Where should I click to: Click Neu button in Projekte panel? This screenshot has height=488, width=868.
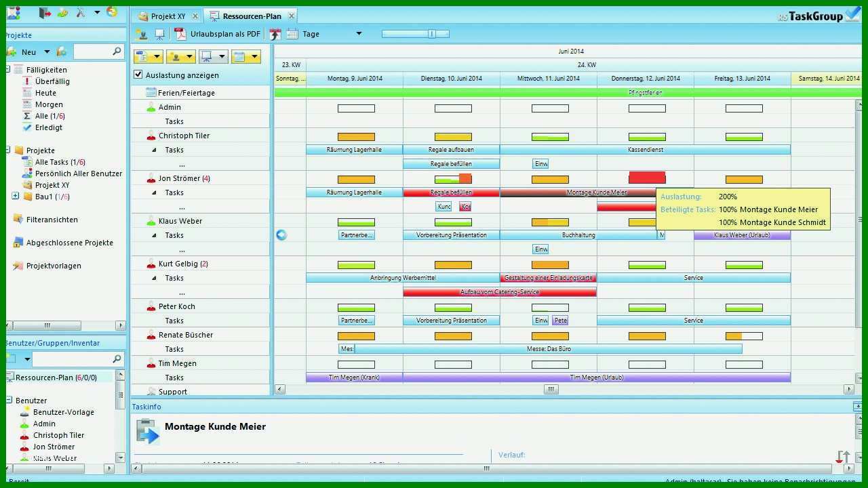coord(28,52)
